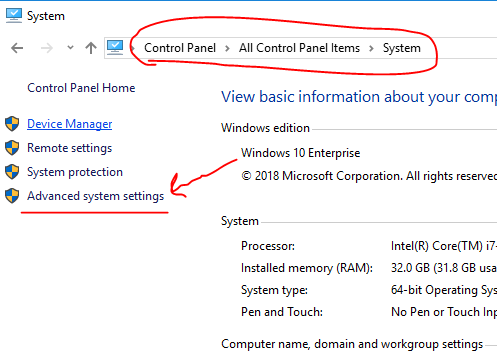Click the 'View basic information' heading
This screenshot has width=497, height=361.
359,97
